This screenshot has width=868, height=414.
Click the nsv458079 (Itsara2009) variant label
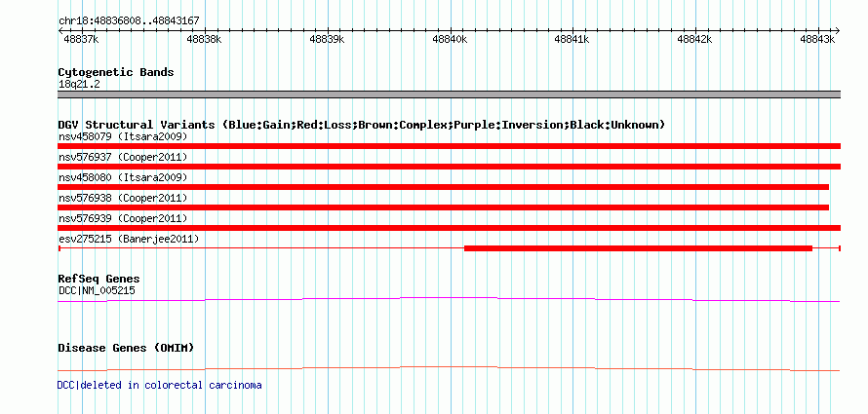pyautogui.click(x=123, y=136)
